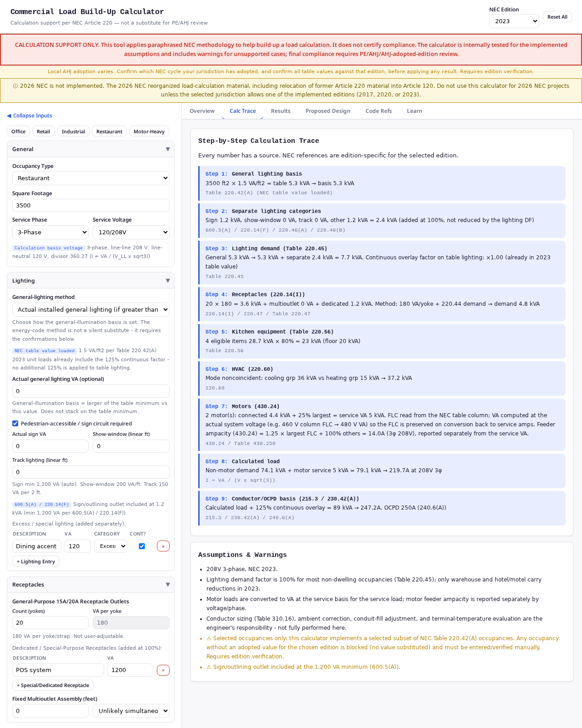Screen dimensions: 582x728
Task: Click the VA per yoke field
Action: pos(131,622)
